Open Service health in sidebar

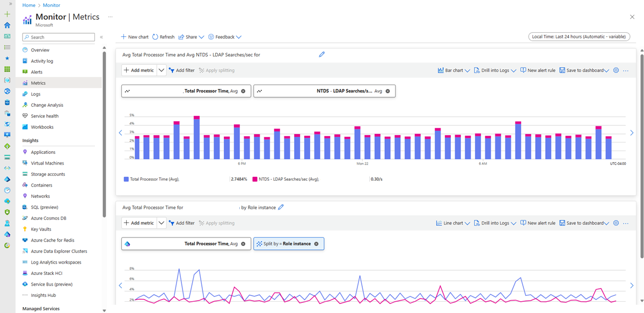click(x=45, y=116)
